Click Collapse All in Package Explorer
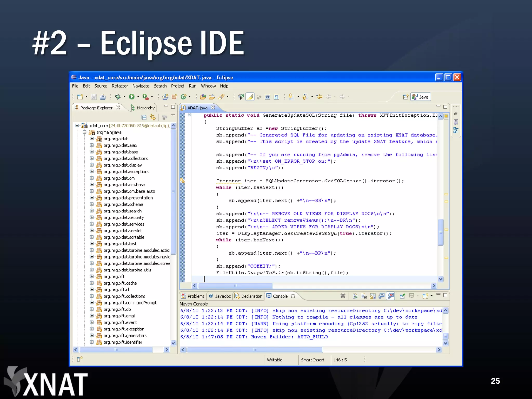 click(x=144, y=117)
